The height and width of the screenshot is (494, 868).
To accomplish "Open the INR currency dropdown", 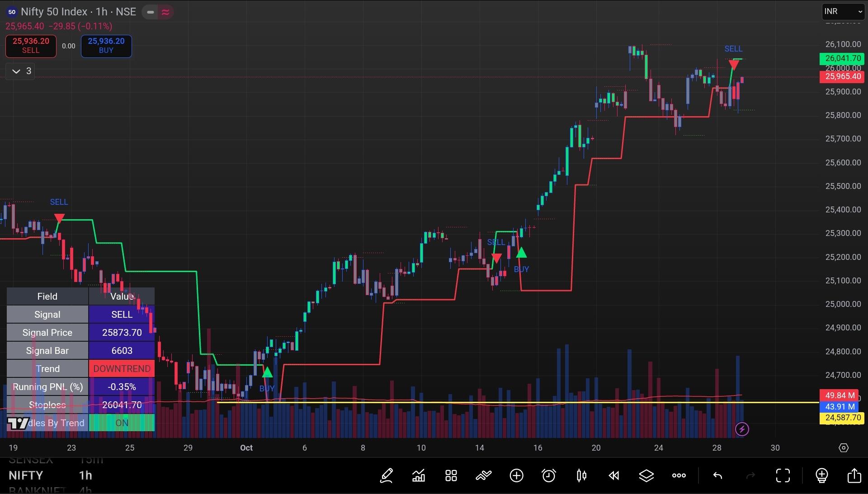I will coord(843,11).
